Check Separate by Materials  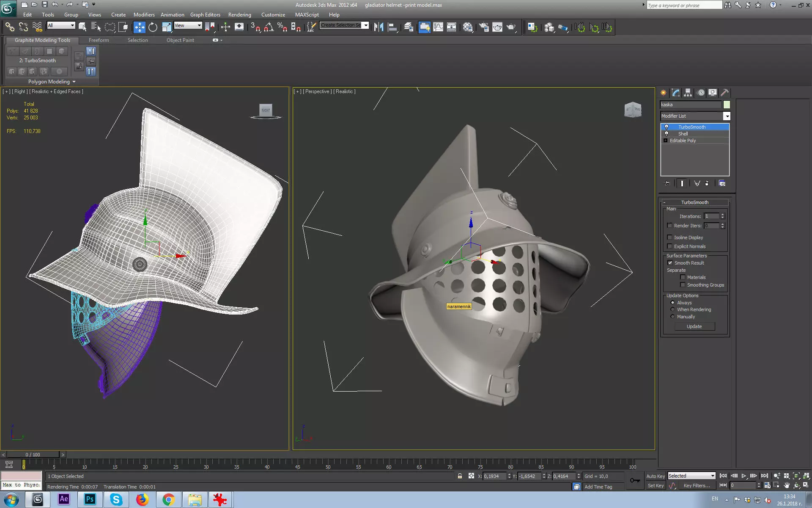683,277
